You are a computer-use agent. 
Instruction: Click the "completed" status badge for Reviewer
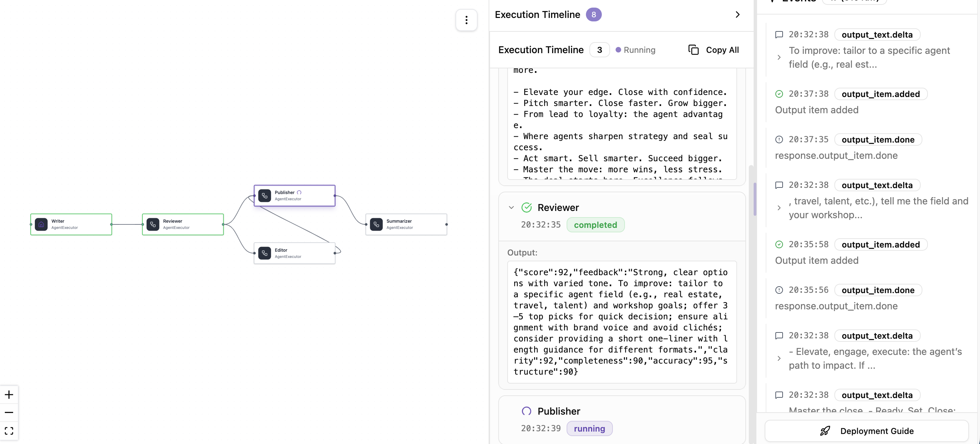point(595,225)
